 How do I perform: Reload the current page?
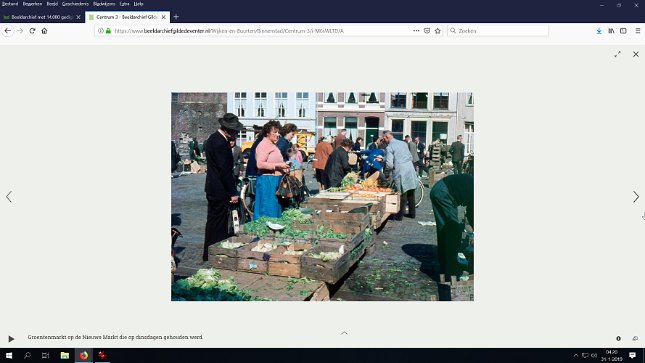[x=32, y=31]
